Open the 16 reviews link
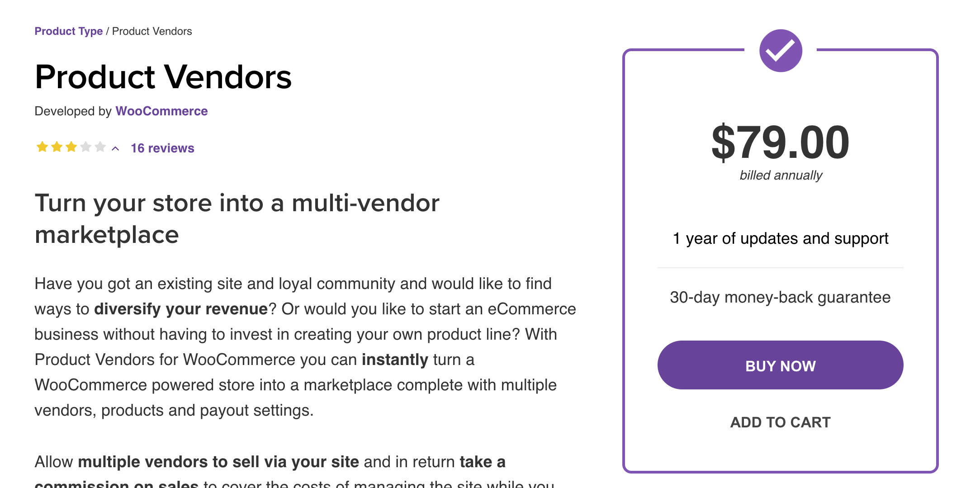 162,148
